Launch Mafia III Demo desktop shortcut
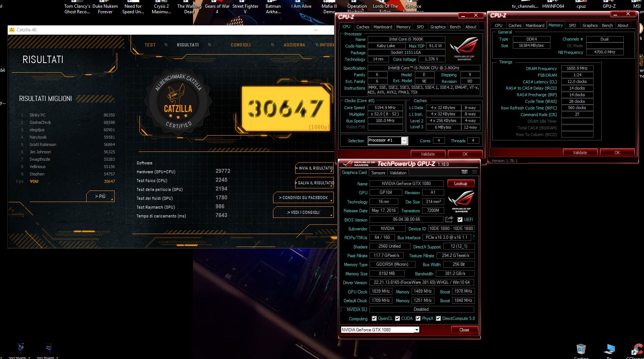Image resolution: width=644 pixels, height=359 pixels. coord(329,8)
